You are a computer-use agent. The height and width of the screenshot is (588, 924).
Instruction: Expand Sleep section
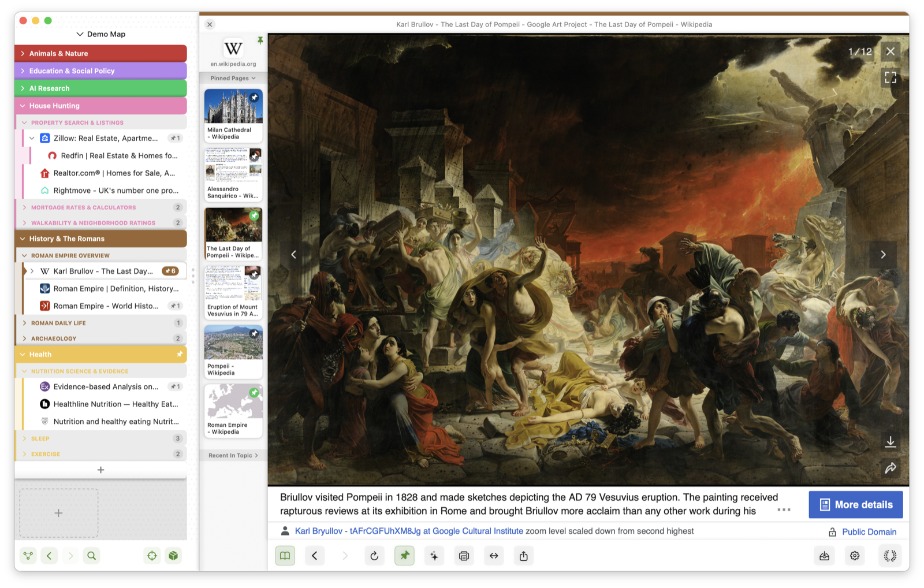24,438
